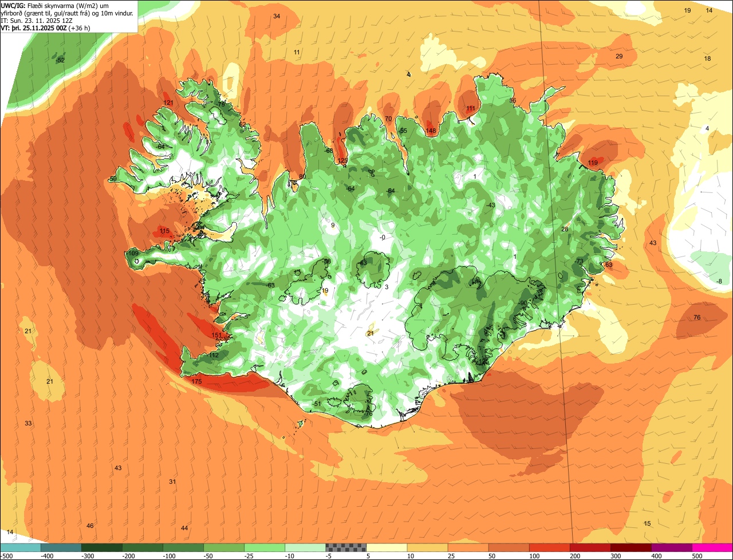Click the '15' value in the bottom-right sea
Image resolution: width=733 pixels, height=560 pixels.
point(647,524)
